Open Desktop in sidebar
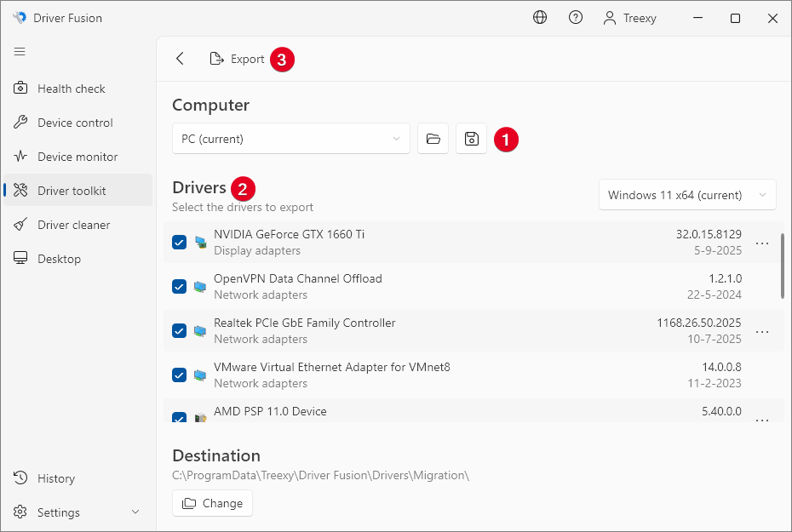 tap(77, 259)
